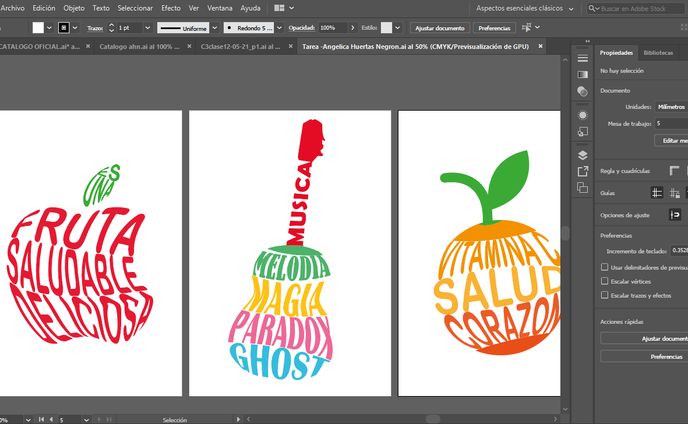Open the Gradient panel icon
688x424 pixels.
[582, 75]
